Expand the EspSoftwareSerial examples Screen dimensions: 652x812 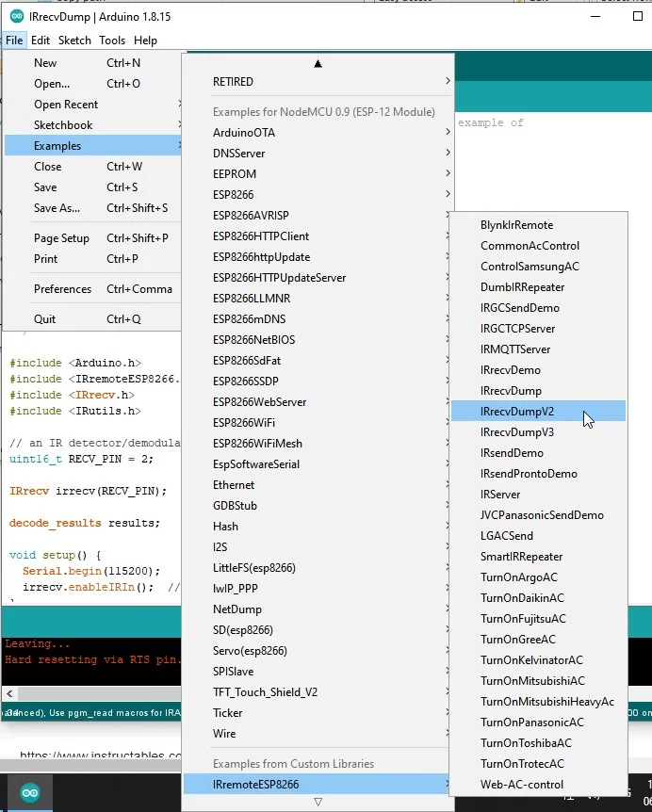click(317, 463)
